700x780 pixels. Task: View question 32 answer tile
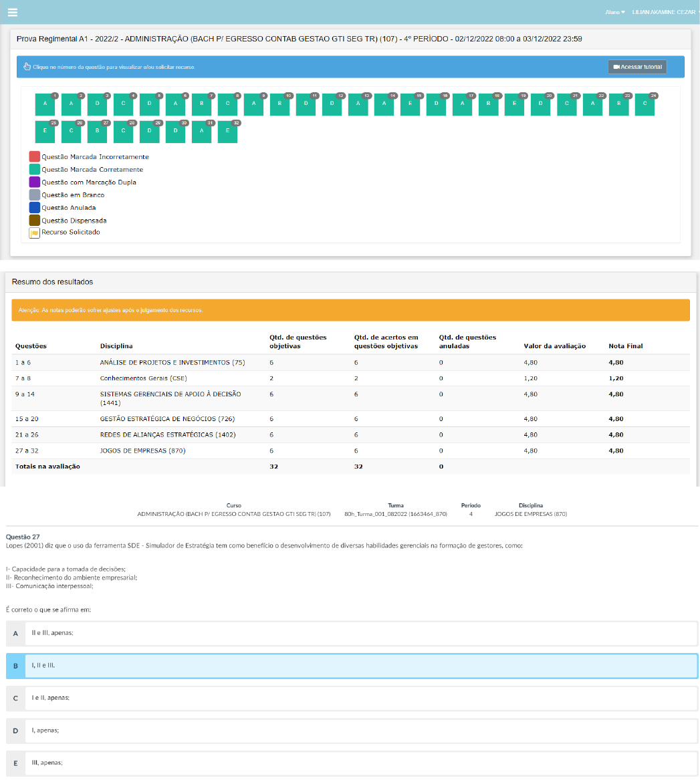click(x=227, y=132)
